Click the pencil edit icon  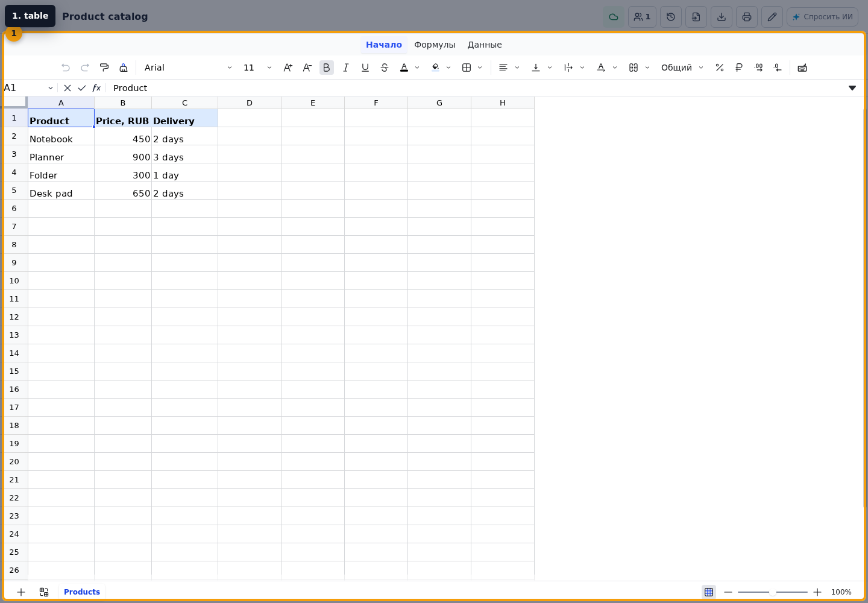point(772,17)
